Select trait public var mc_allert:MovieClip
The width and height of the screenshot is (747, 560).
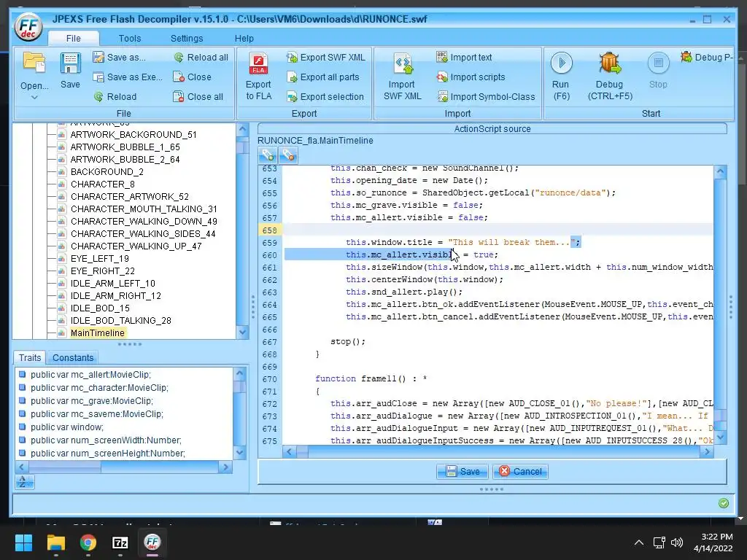tap(90, 375)
